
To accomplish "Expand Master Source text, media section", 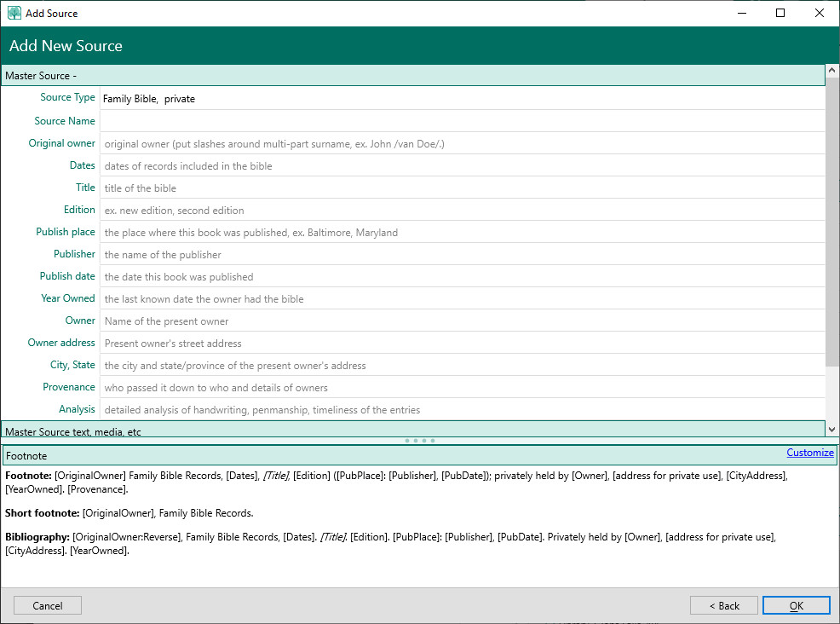I will tap(412, 431).
